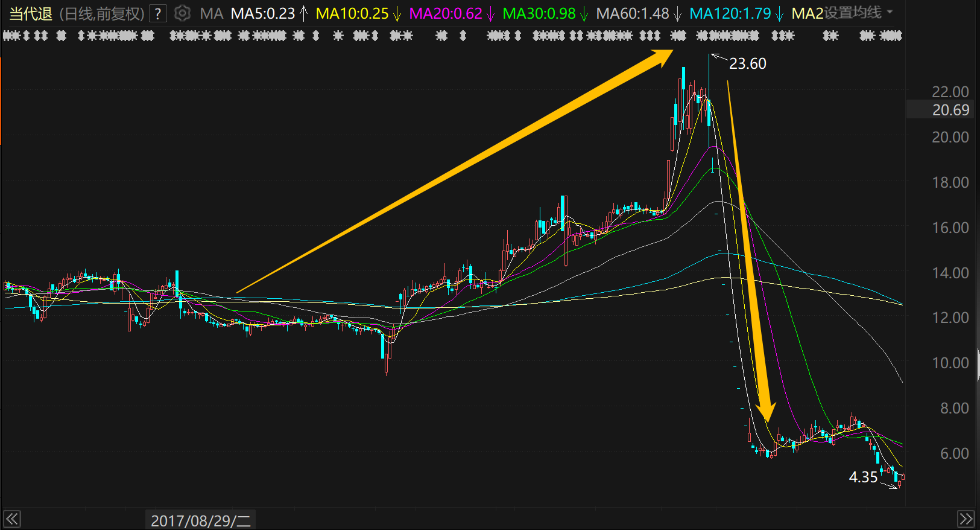Open the chart settings gear icon
Screen dimensions: 980x530
182,13
